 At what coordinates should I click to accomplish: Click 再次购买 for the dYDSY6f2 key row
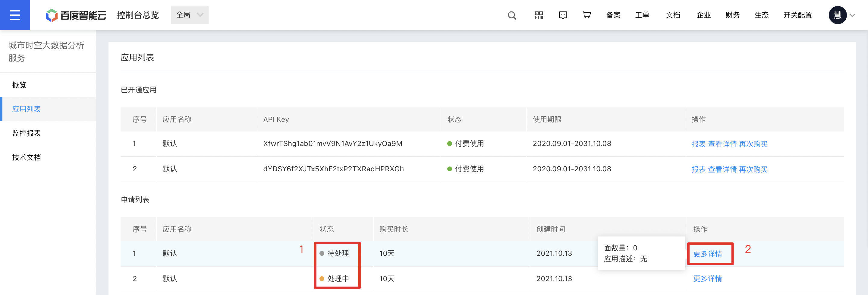pyautogui.click(x=753, y=169)
